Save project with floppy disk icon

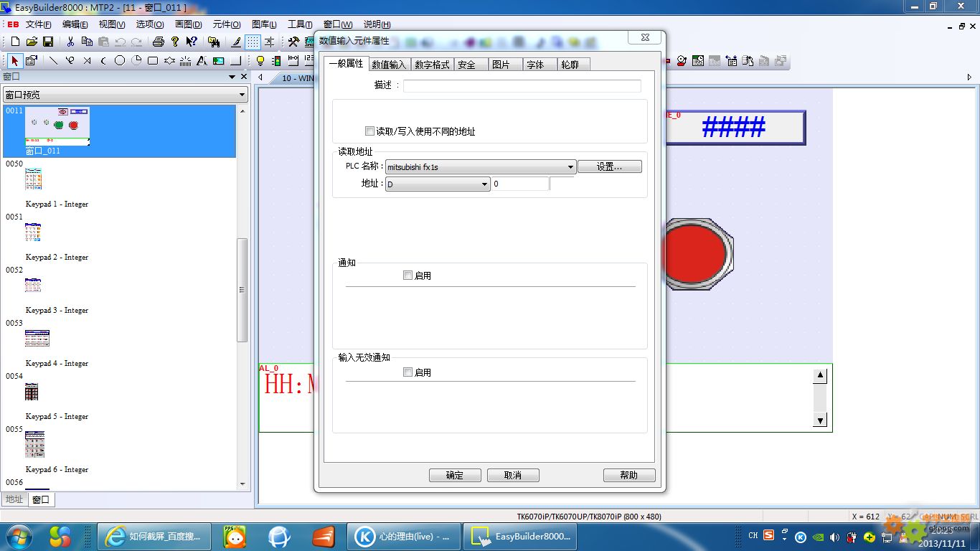pos(48,42)
